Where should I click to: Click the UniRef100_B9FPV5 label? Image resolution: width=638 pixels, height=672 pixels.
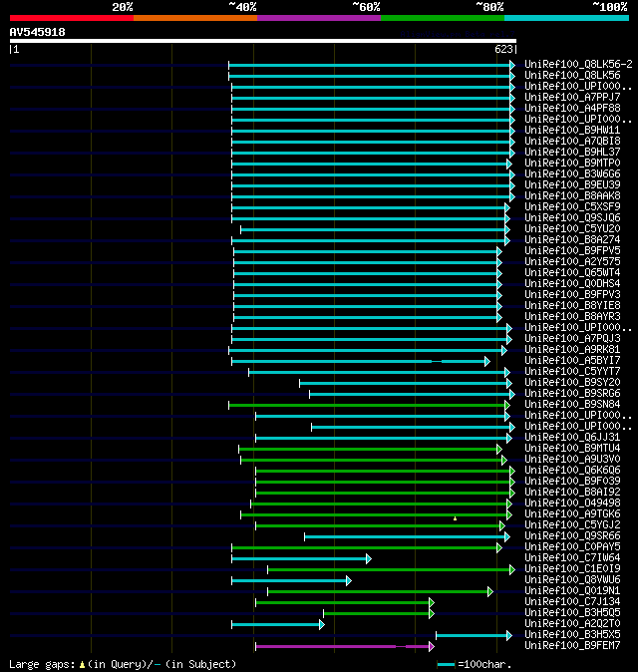click(572, 251)
